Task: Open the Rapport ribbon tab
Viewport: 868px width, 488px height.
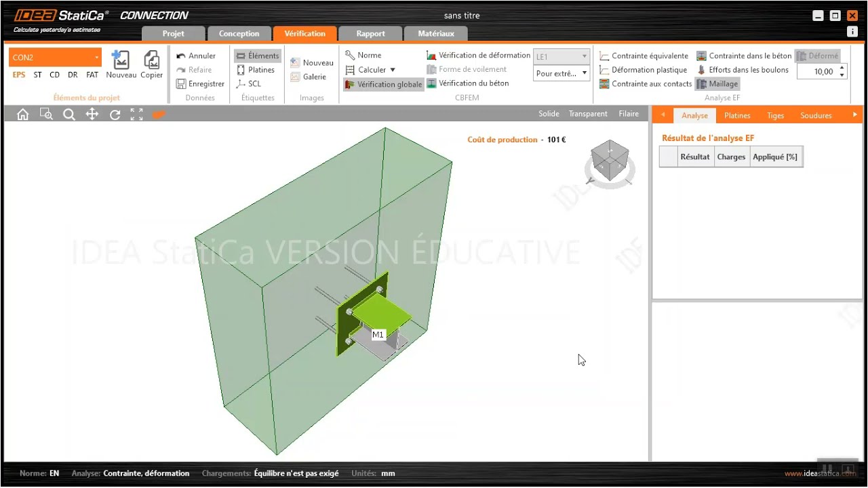Action: tap(370, 34)
